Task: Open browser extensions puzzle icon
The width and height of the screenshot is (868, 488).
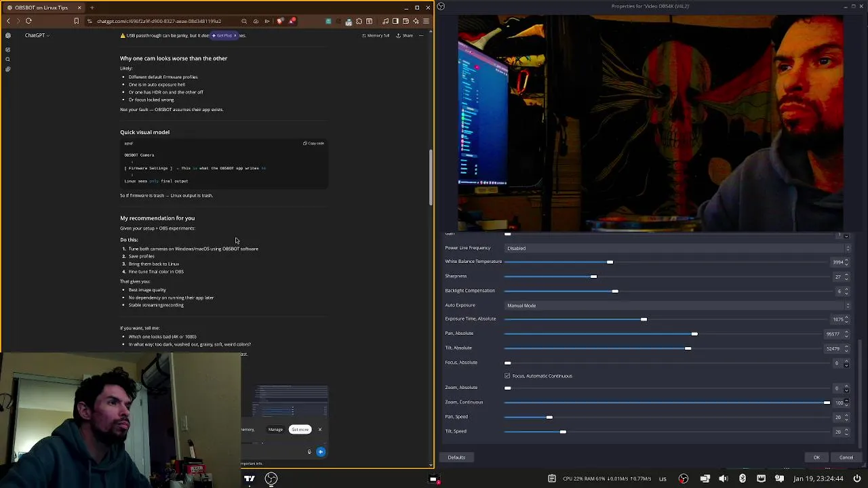Action: click(359, 21)
